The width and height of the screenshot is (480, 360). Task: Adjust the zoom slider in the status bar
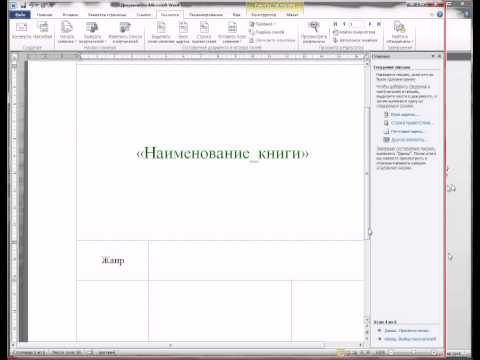pos(413,352)
